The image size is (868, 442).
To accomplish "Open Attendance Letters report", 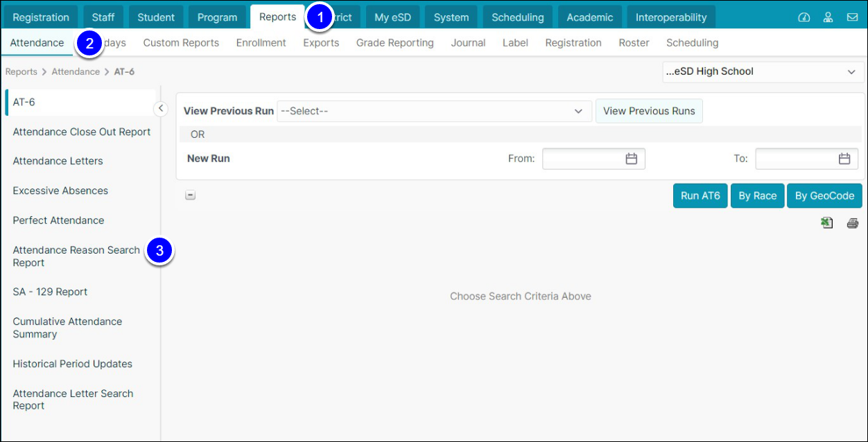I will tap(58, 161).
